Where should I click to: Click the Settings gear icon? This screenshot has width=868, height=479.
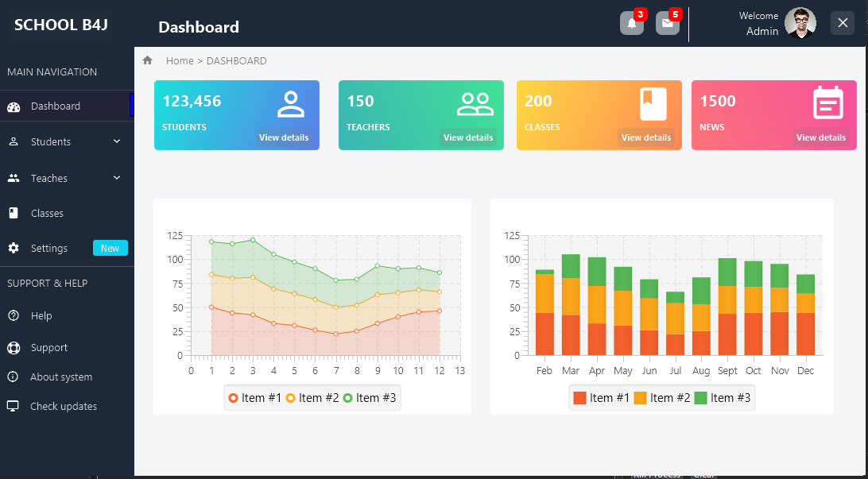click(x=14, y=248)
